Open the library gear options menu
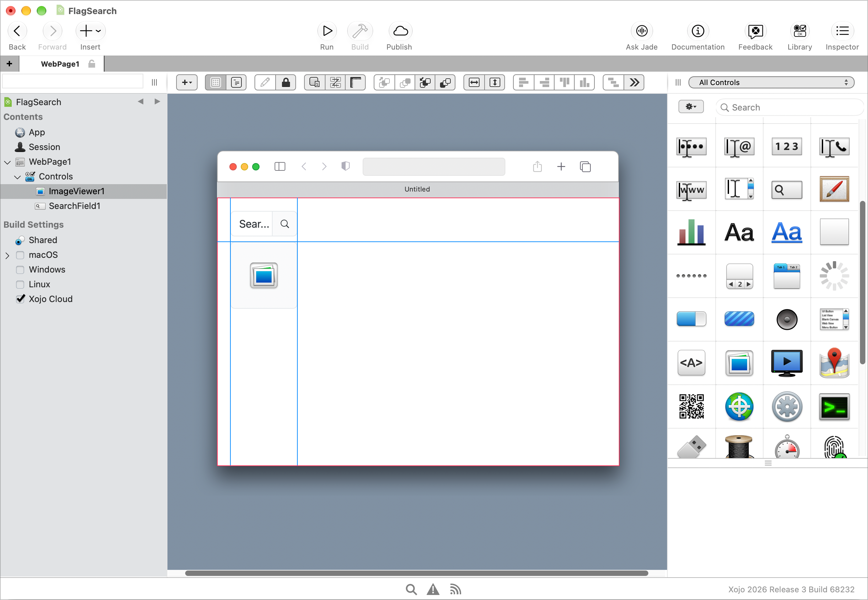 click(x=691, y=107)
